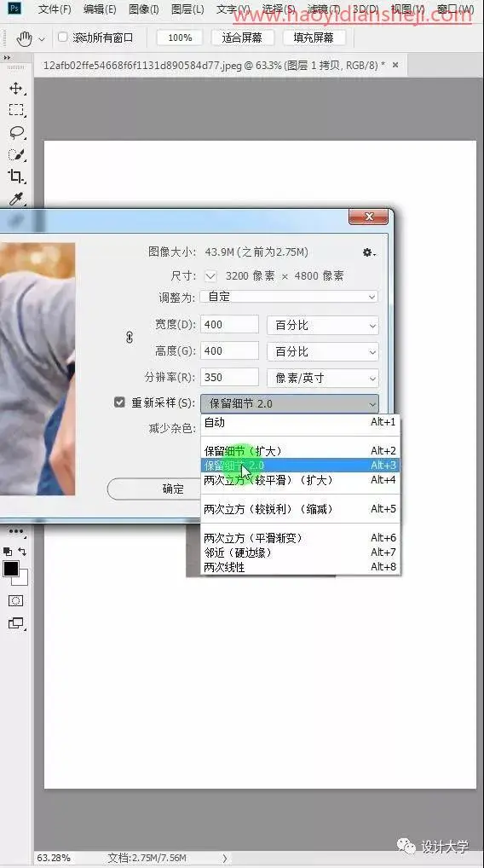
Task: Choose Bicubic Smoother (enlargement) option
Action: click(x=300, y=480)
